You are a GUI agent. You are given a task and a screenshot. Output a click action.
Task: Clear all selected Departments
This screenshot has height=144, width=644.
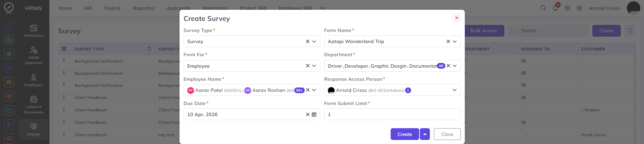tap(448, 66)
